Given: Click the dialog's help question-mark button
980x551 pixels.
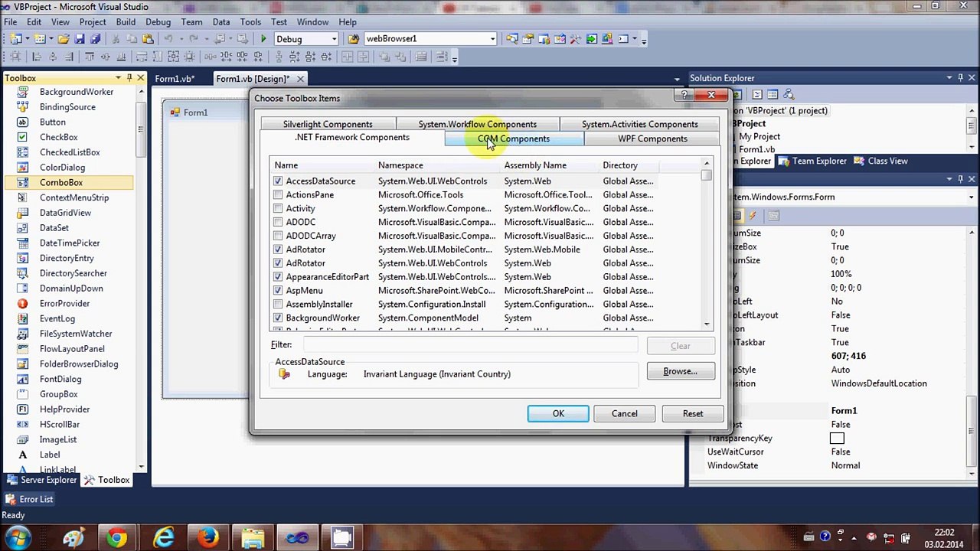Looking at the screenshot, I should pyautogui.click(x=684, y=95).
